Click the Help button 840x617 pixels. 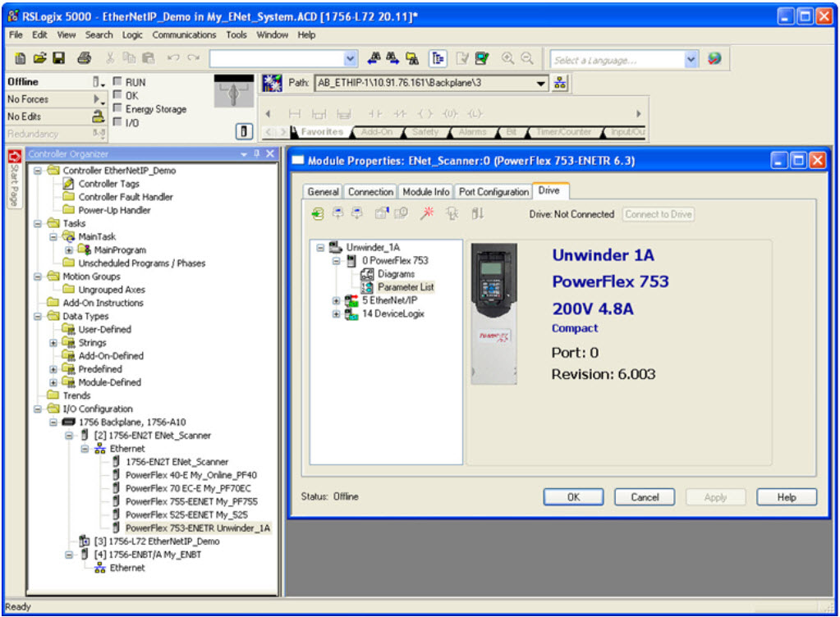(787, 497)
